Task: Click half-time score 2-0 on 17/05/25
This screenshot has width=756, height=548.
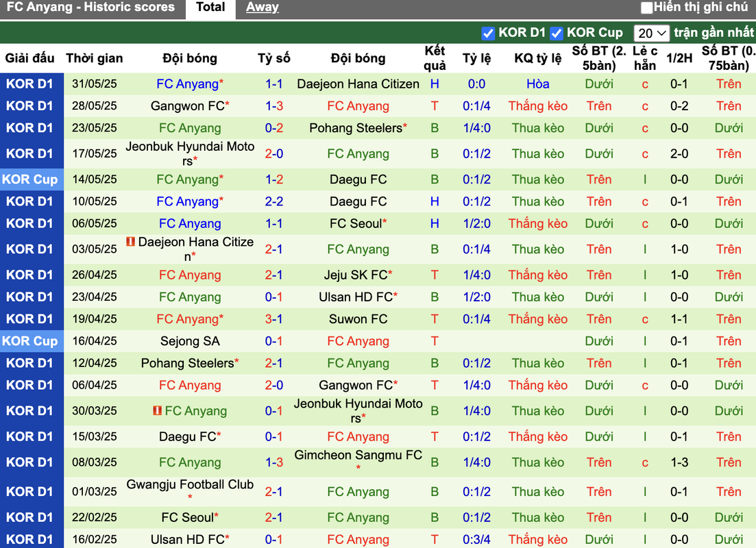Action: [x=679, y=153]
